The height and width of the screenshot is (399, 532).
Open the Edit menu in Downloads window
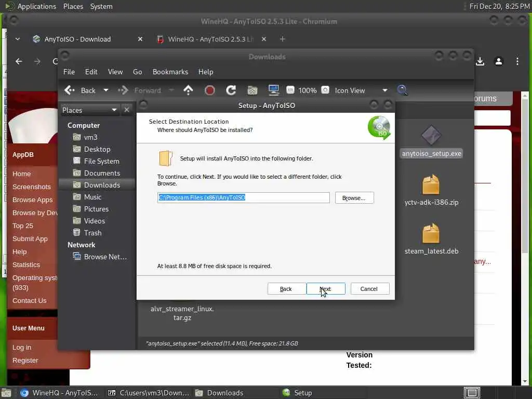point(91,72)
